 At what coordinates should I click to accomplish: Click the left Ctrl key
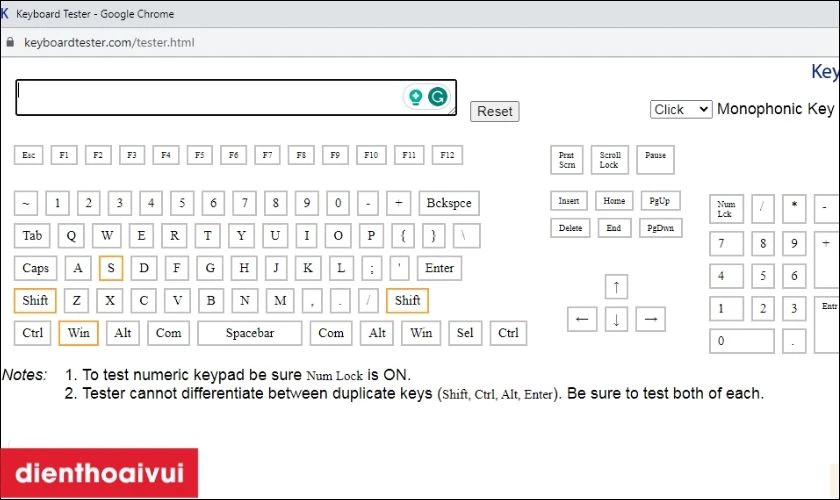pos(32,333)
